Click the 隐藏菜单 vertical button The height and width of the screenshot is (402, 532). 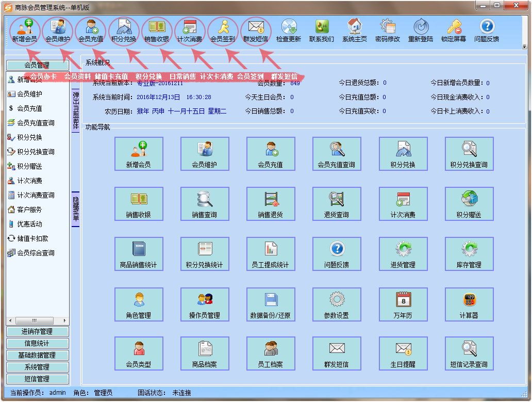[x=76, y=209]
